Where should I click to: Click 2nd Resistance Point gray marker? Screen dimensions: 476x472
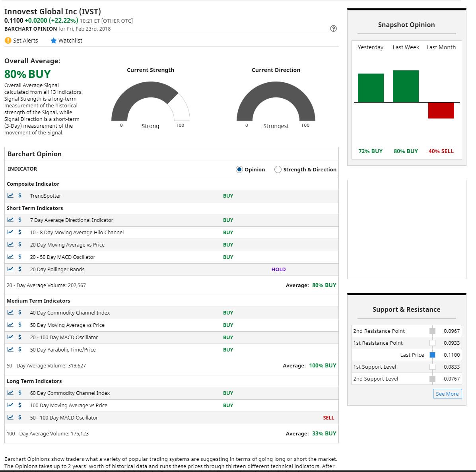pos(433,331)
